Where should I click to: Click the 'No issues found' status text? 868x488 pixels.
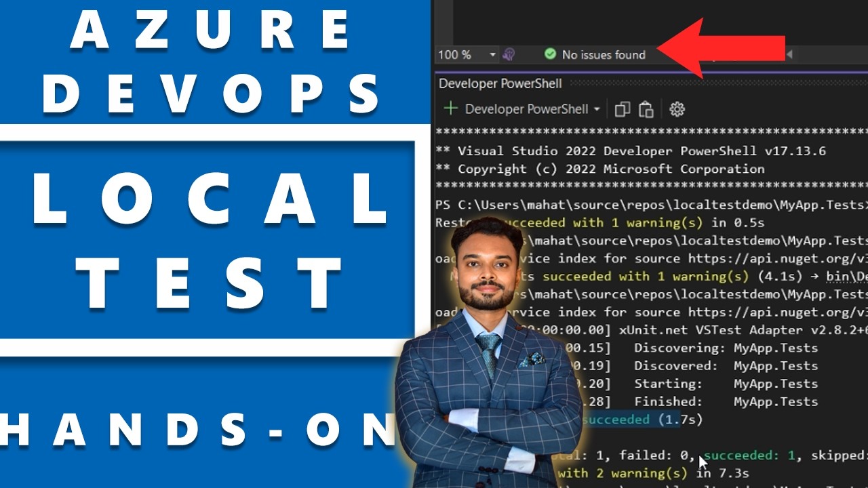click(604, 55)
